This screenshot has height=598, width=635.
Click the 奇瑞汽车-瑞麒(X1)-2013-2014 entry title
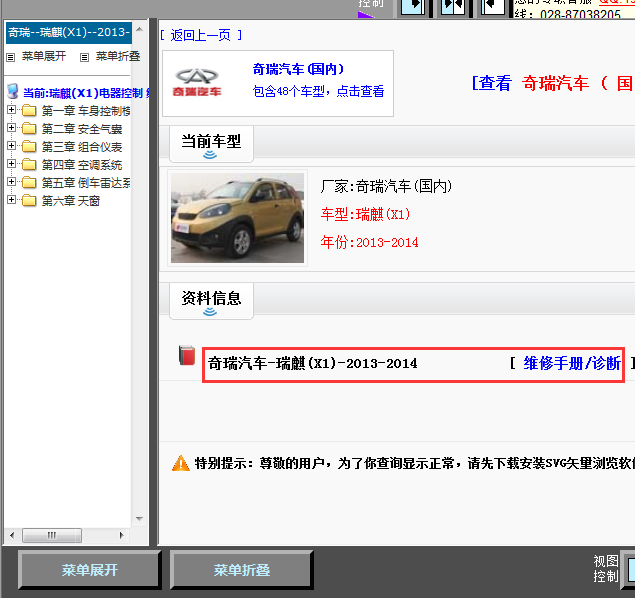pyautogui.click(x=313, y=363)
